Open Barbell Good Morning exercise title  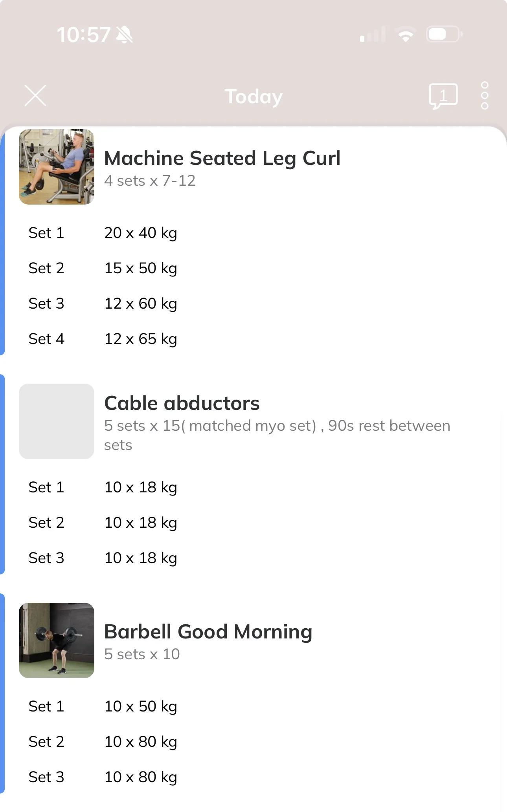click(x=208, y=632)
